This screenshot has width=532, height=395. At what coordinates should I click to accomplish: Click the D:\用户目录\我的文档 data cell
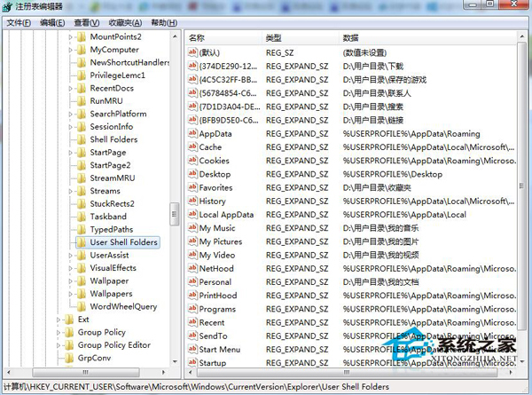pyautogui.click(x=380, y=282)
